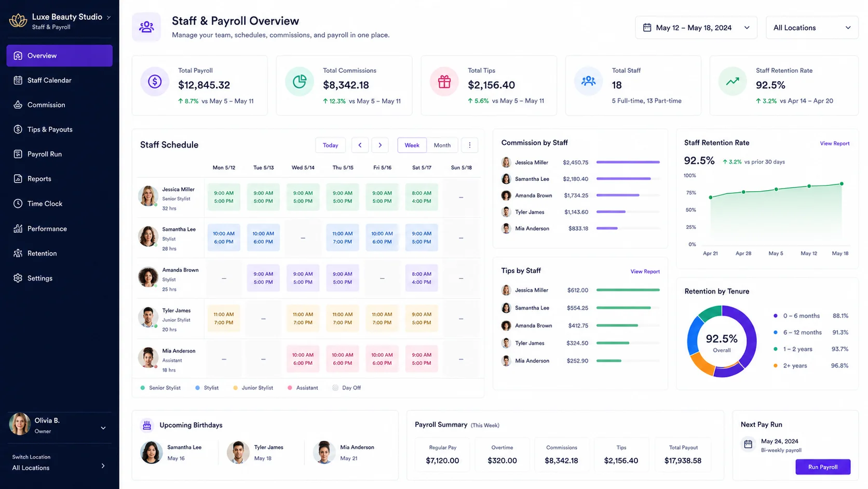Click Jessica Miller's commission progress bar
The image size is (868, 489).
628,162
